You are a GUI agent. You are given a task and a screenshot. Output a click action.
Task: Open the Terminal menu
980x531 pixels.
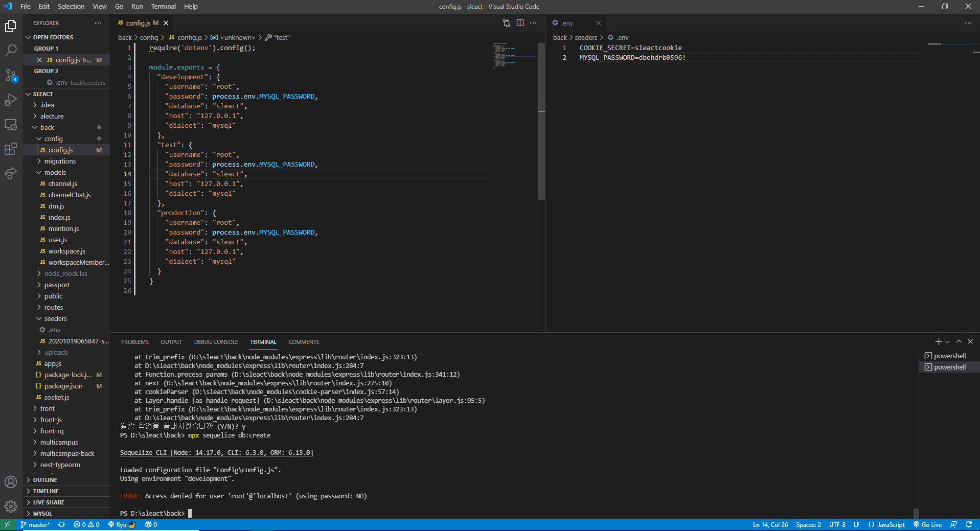pos(163,7)
